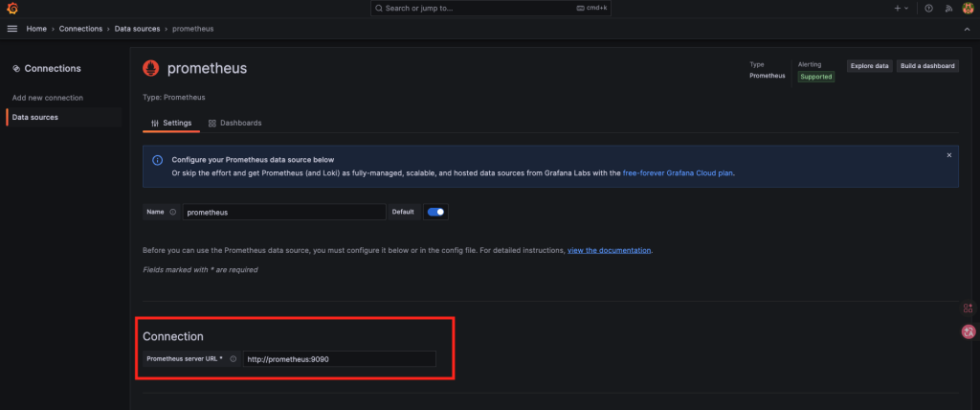This screenshot has height=410, width=980.
Task: Click the Grafana logo icon
Action: click(11, 8)
